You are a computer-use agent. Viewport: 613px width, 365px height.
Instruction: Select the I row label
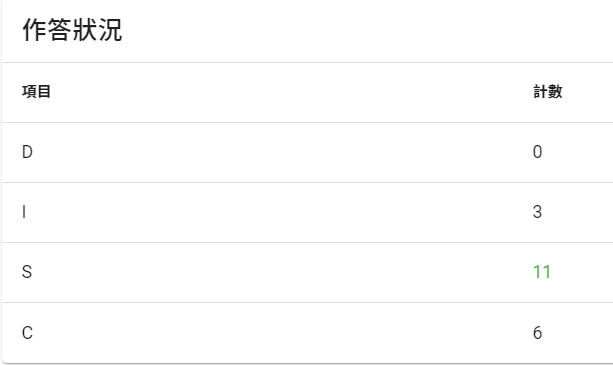click(x=24, y=212)
